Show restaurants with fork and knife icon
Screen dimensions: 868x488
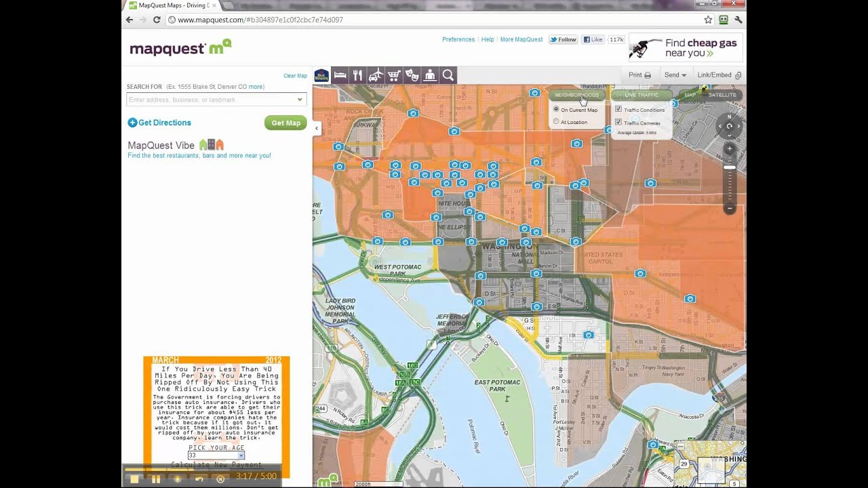358,75
